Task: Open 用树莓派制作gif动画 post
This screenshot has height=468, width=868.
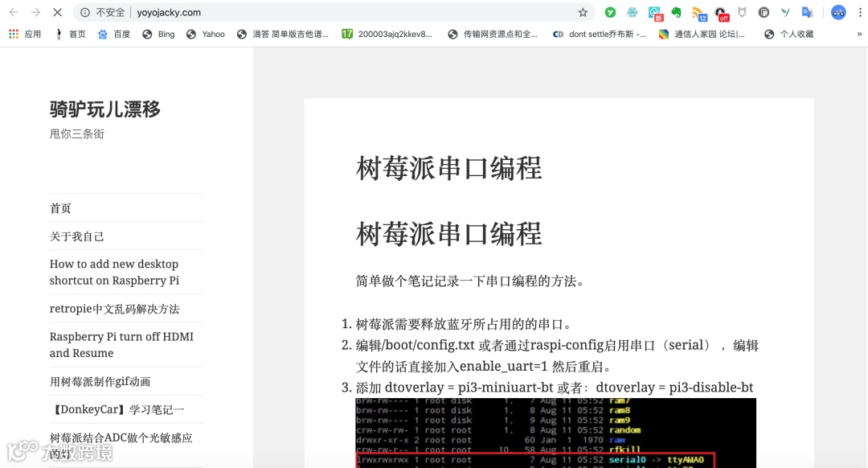Action: [x=100, y=381]
